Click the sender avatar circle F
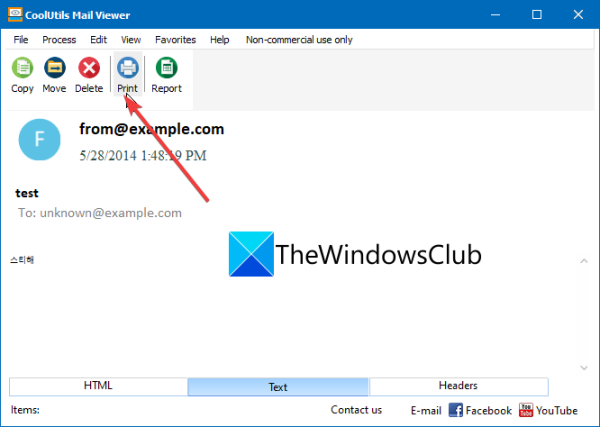 (39, 139)
